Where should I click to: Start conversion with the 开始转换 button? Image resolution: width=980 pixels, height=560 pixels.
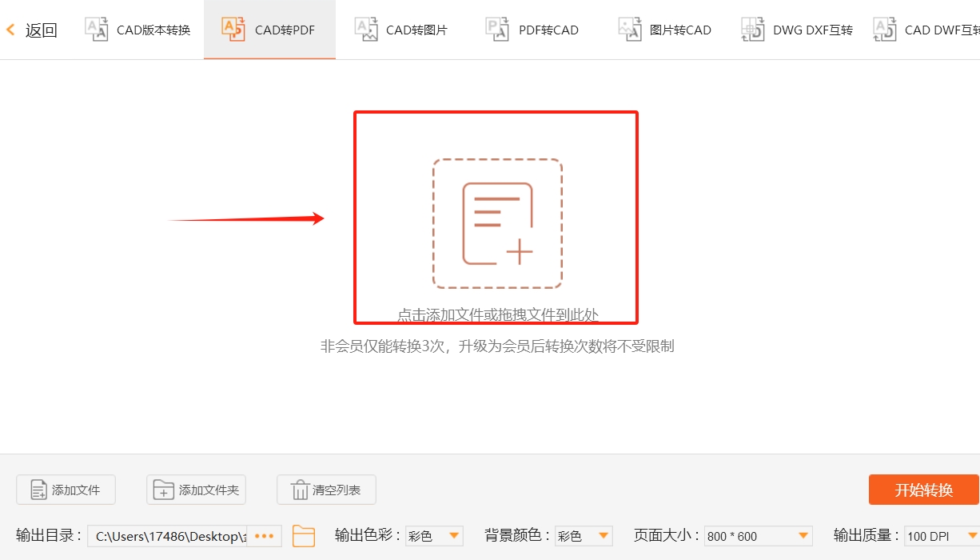924,490
